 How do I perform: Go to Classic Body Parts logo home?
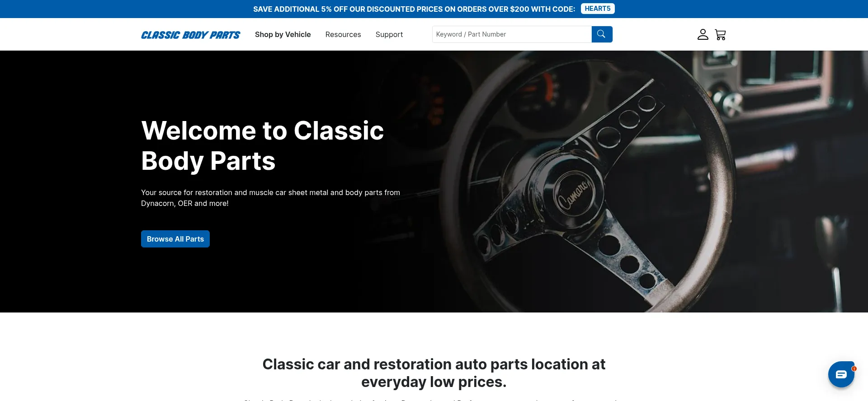190,35
